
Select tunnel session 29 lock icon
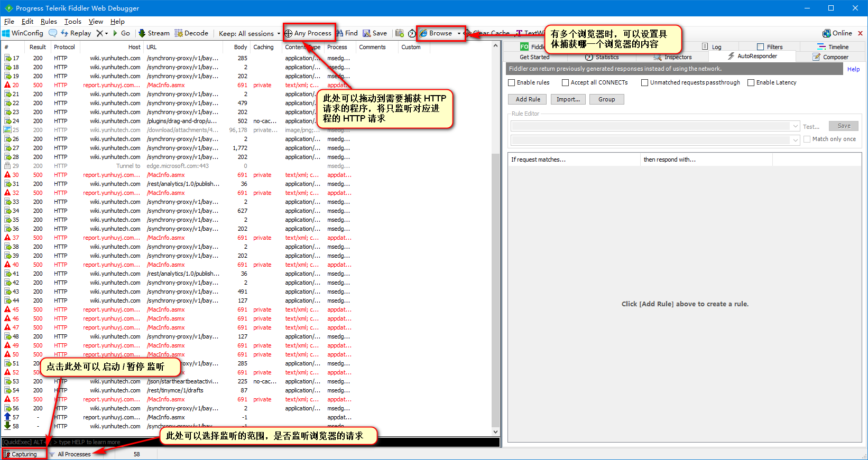coord(7,166)
